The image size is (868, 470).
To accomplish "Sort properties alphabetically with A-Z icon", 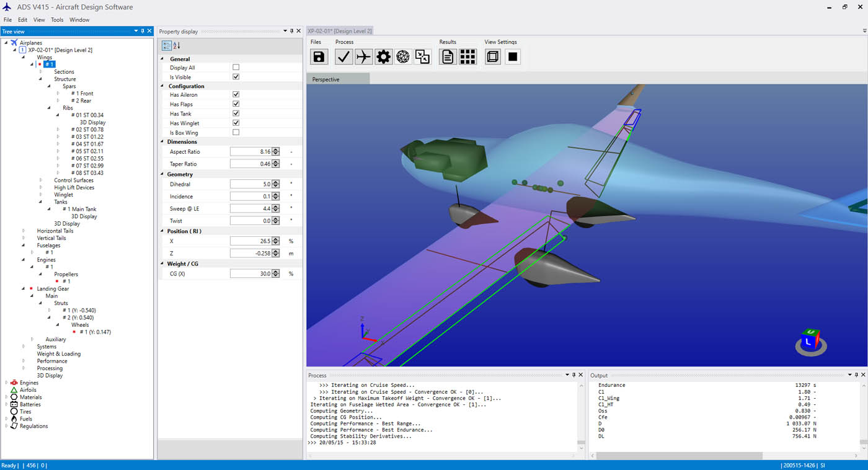I will coord(177,45).
